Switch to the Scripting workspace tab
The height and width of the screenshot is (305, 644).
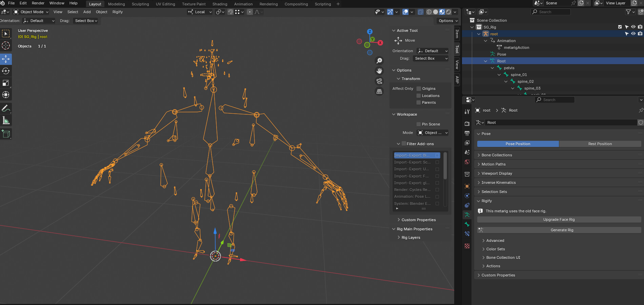(323, 4)
